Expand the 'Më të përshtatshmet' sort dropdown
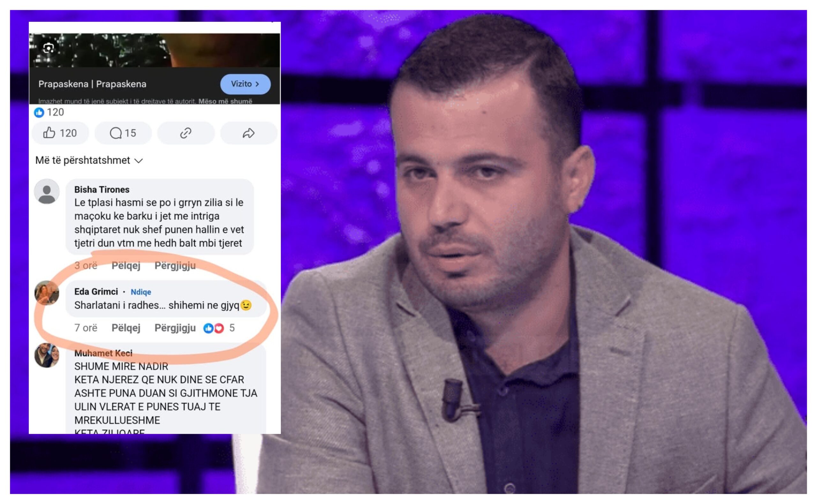The image size is (817, 504). point(89,160)
